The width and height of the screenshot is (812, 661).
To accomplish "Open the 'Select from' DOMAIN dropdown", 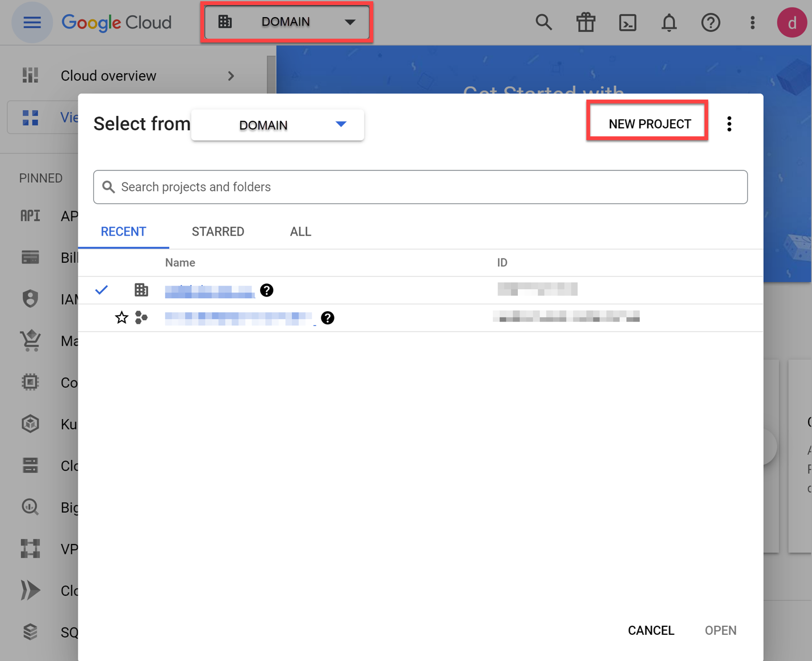I will tap(278, 125).
